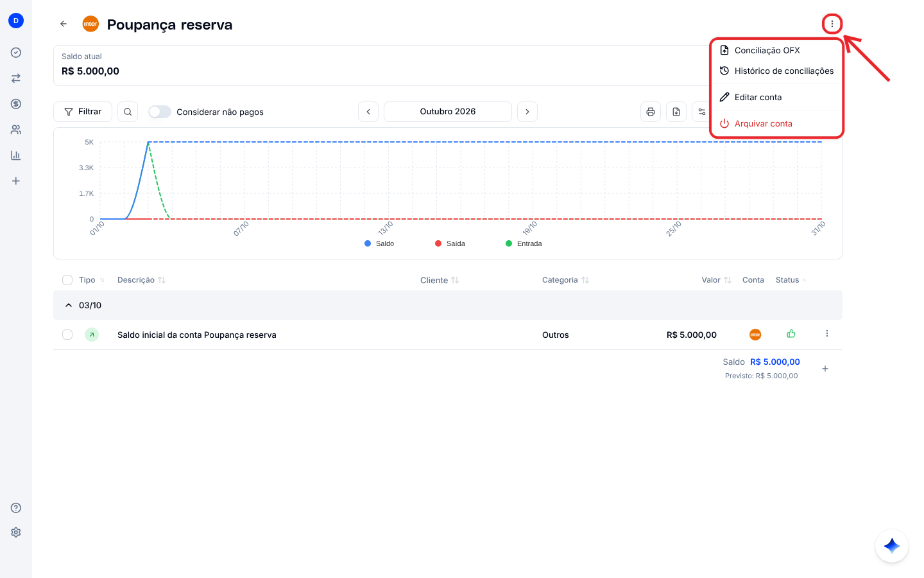Open the dollar coin sidebar icon
924x578 pixels.
pyautogui.click(x=16, y=104)
